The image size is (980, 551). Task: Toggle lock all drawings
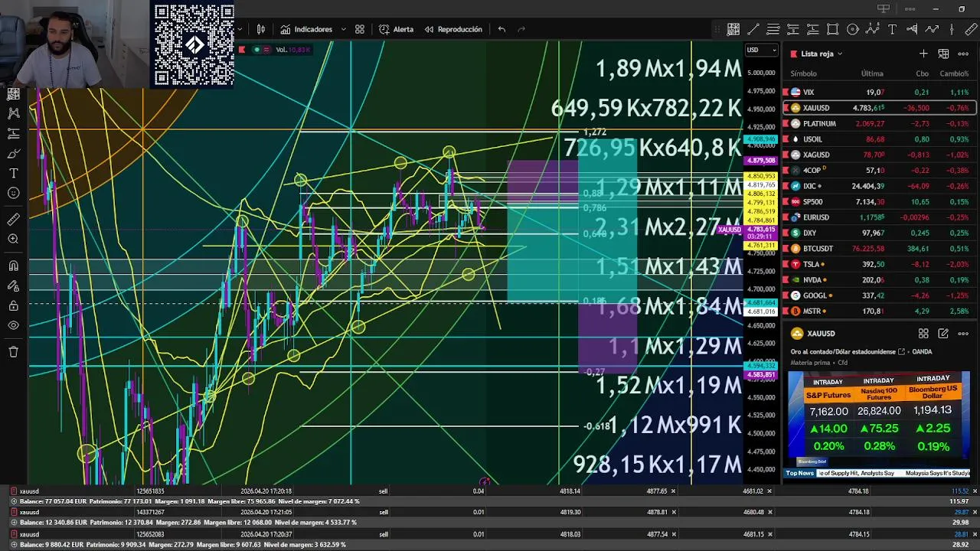(13, 305)
